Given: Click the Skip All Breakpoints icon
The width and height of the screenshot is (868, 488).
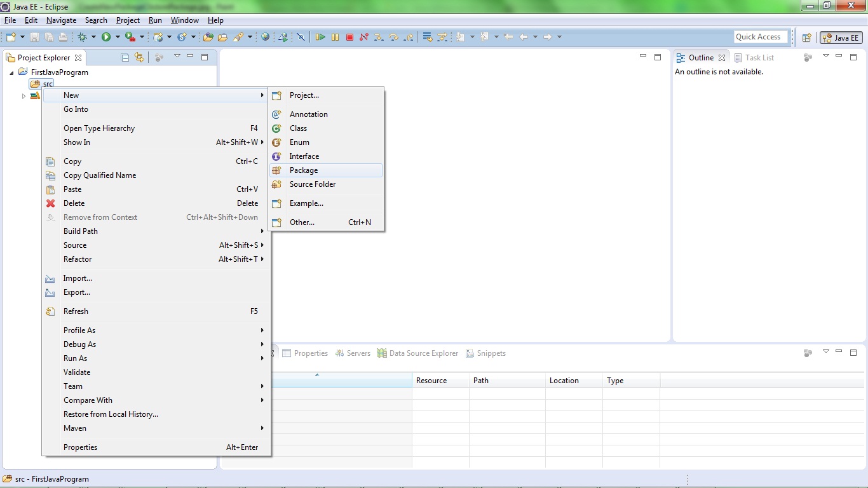Looking at the screenshot, I should pos(301,37).
